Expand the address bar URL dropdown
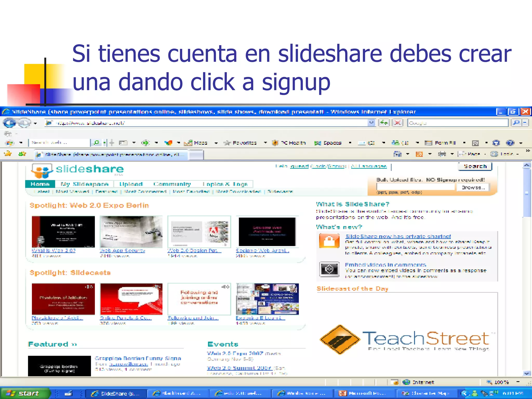The width and height of the screenshot is (532, 399). click(372, 123)
